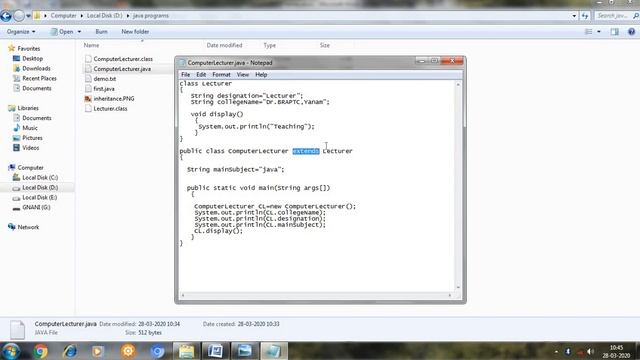The image size is (640, 360).
Task: Open GNANI (G:) drive
Action: (36, 207)
